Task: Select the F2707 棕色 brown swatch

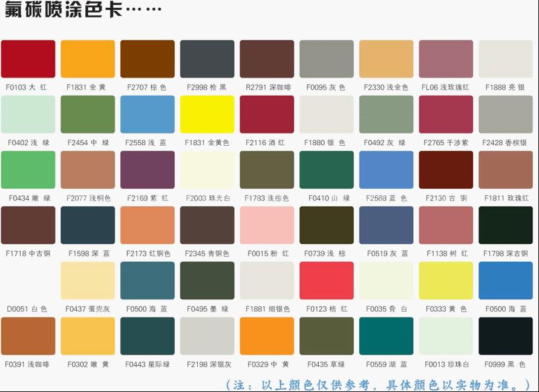Action: click(x=147, y=59)
